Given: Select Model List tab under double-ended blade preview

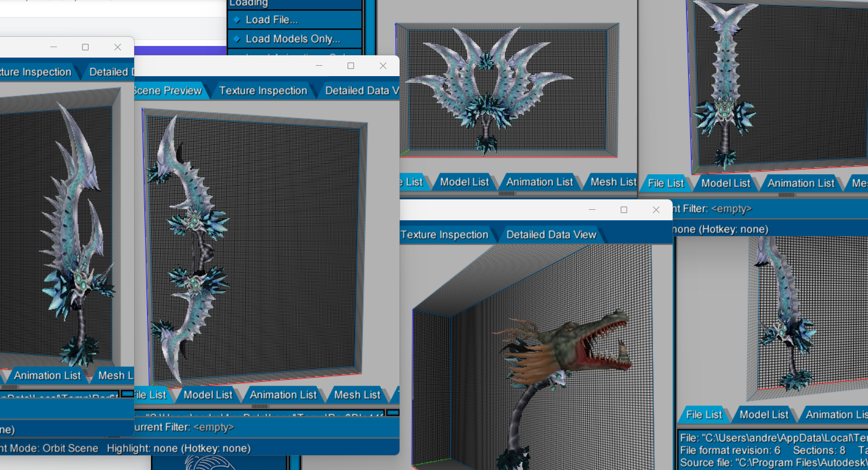Looking at the screenshot, I should pyautogui.click(x=208, y=395).
